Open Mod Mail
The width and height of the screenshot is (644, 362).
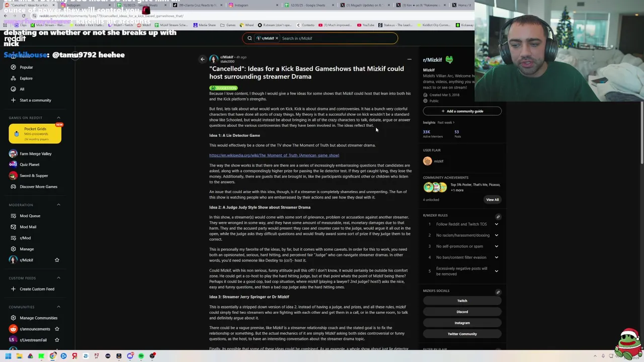tap(28, 227)
